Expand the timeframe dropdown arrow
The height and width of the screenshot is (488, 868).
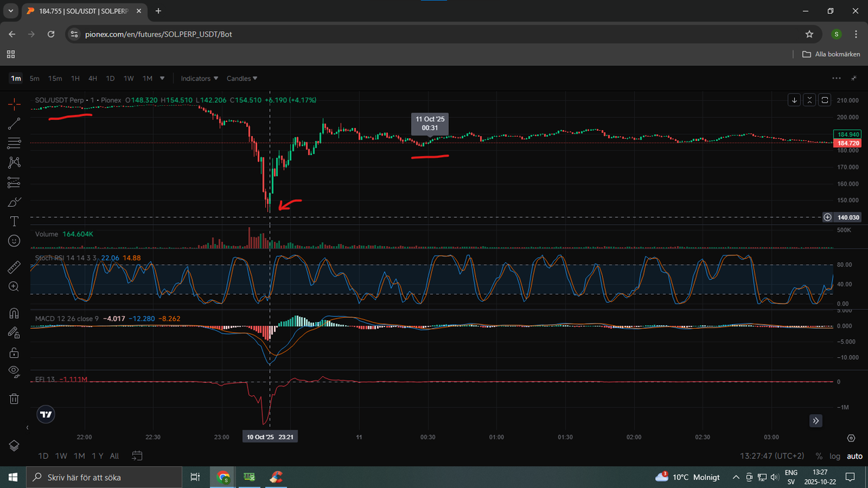(163, 79)
